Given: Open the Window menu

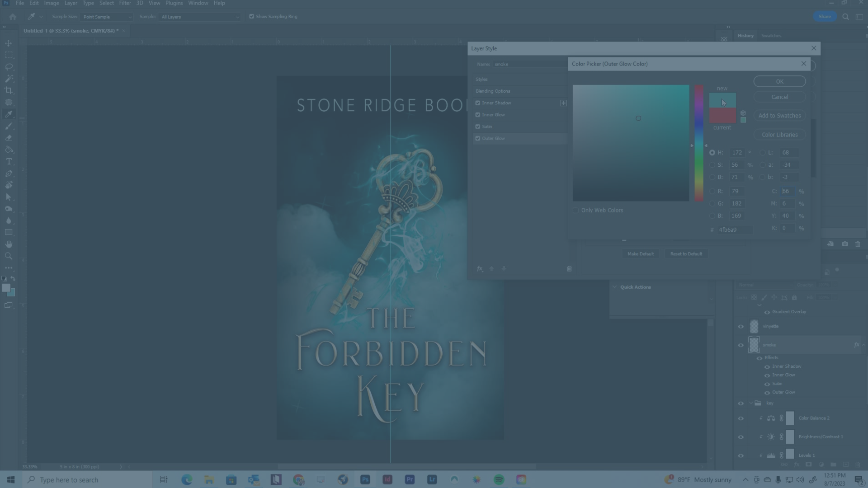Looking at the screenshot, I should [x=198, y=3].
